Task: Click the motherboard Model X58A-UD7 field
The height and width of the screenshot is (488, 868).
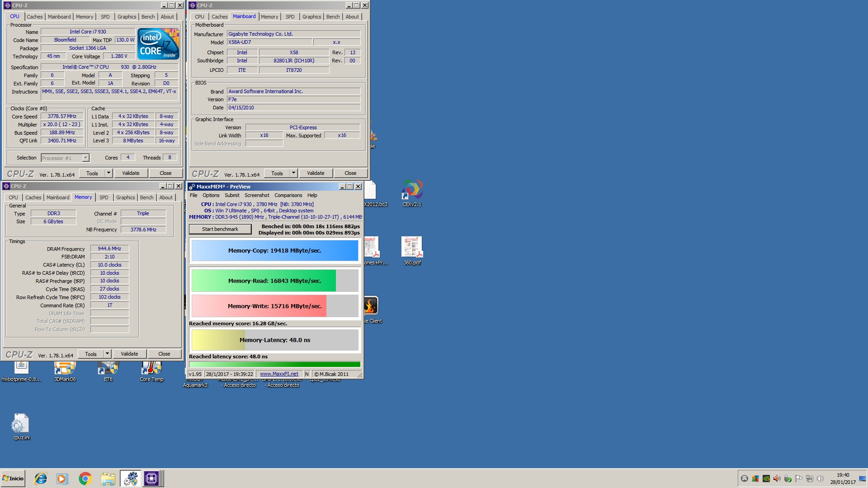Action: [269, 42]
